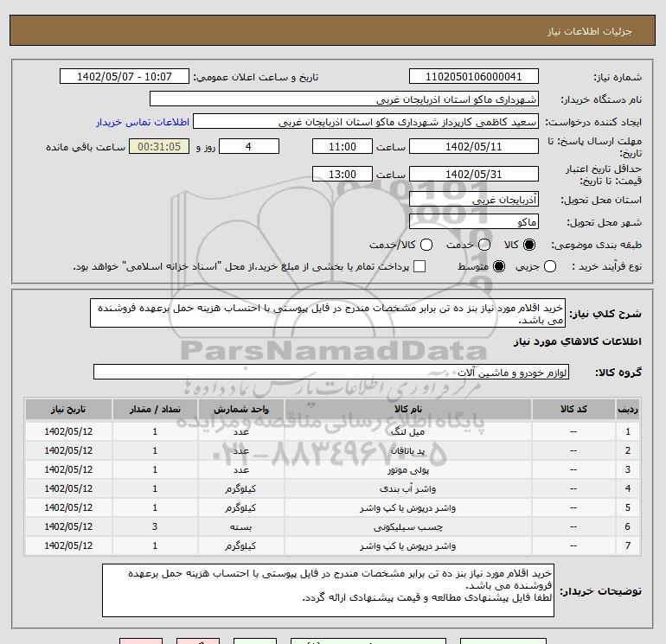Click the deadline time field 11:00

343,147
